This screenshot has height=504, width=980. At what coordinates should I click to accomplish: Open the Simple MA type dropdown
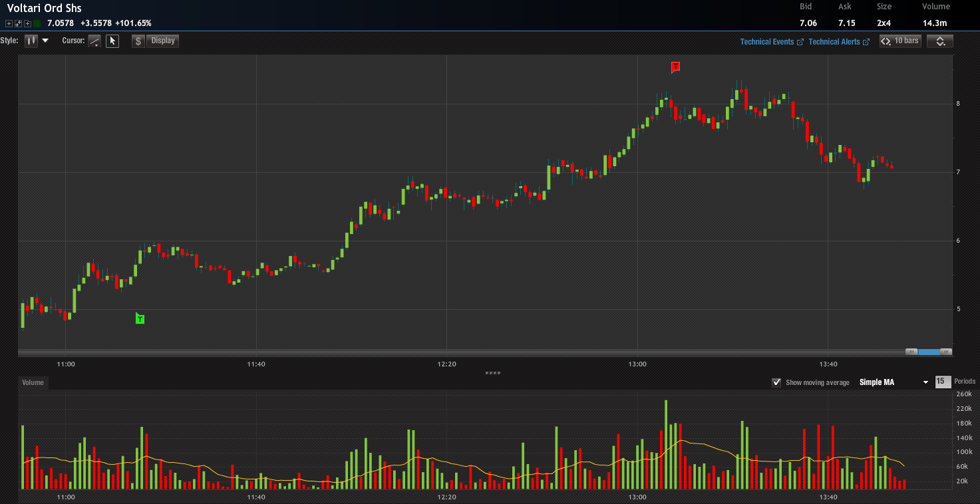coord(894,382)
